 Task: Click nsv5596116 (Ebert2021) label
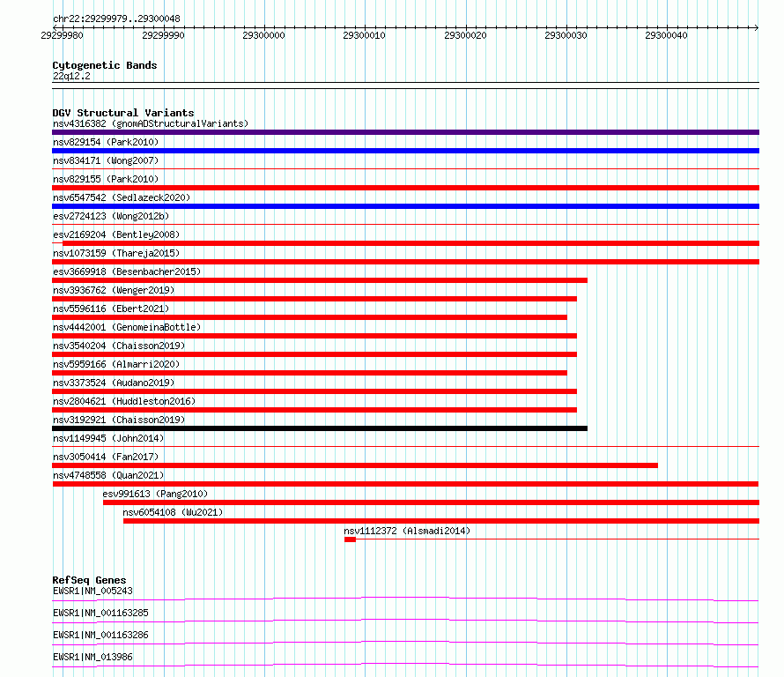point(111,309)
